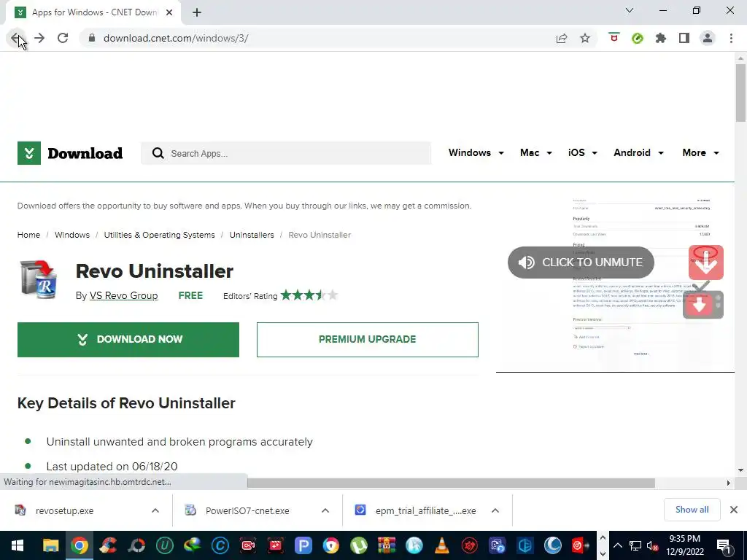Open Utilities & Operating Systems breadcrumb
747x560 pixels.
click(159, 235)
